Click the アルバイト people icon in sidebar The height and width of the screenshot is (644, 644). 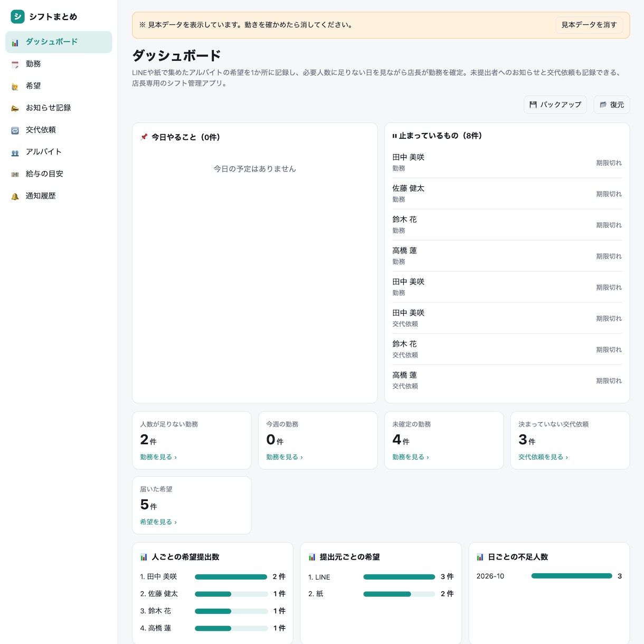(15, 153)
